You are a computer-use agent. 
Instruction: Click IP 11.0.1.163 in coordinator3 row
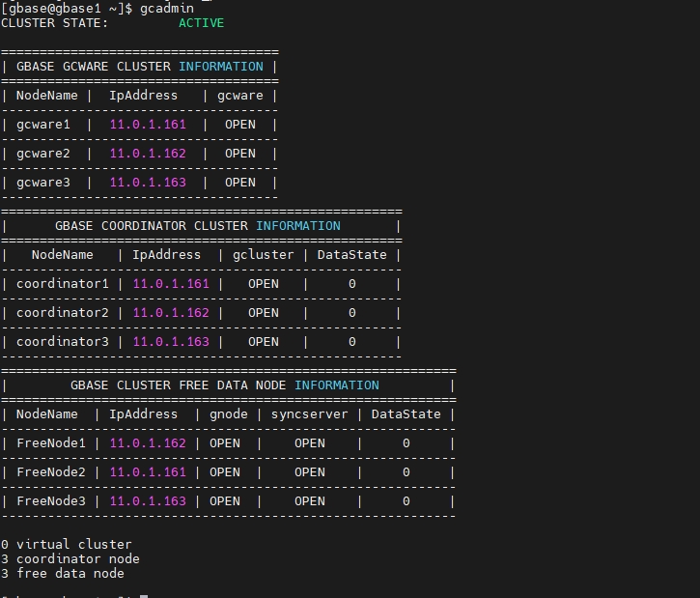pyautogui.click(x=171, y=342)
